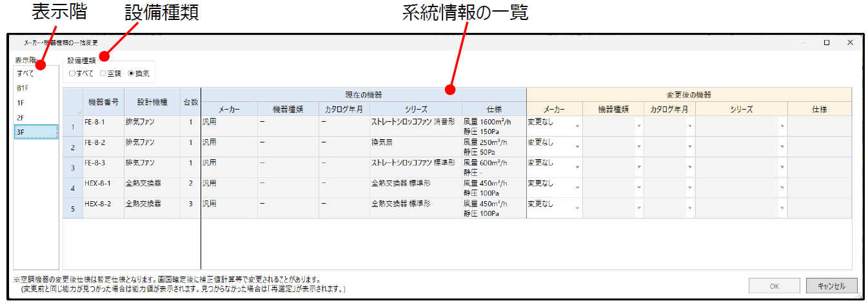Select row header number 4

[x=72, y=188]
